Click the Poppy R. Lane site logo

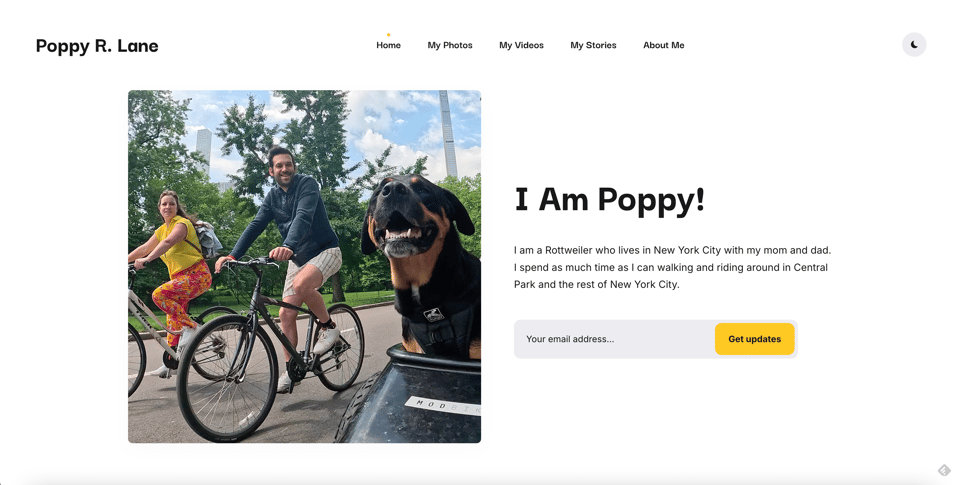point(97,45)
